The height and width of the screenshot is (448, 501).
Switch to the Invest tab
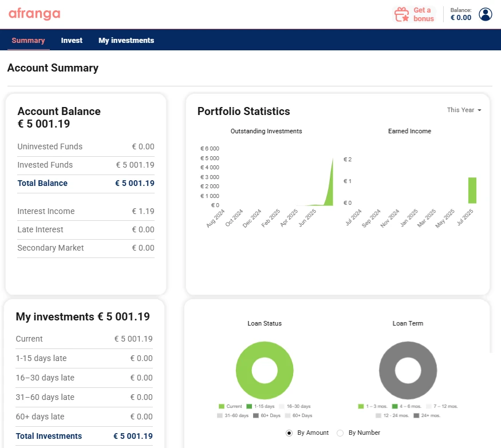pos(72,41)
